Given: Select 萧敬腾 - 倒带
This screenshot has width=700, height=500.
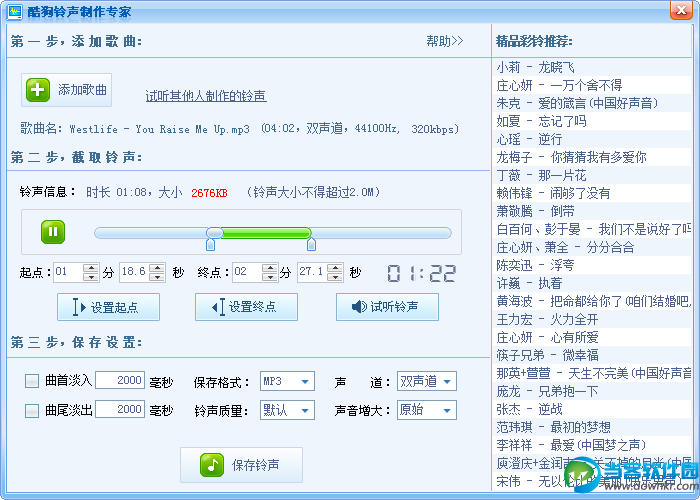Looking at the screenshot, I should pos(592,211).
